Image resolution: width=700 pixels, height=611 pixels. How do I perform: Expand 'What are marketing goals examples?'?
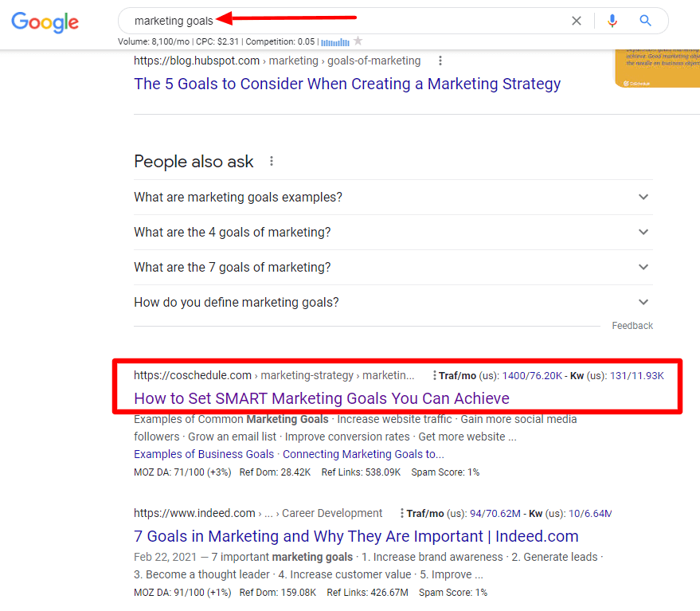click(393, 197)
